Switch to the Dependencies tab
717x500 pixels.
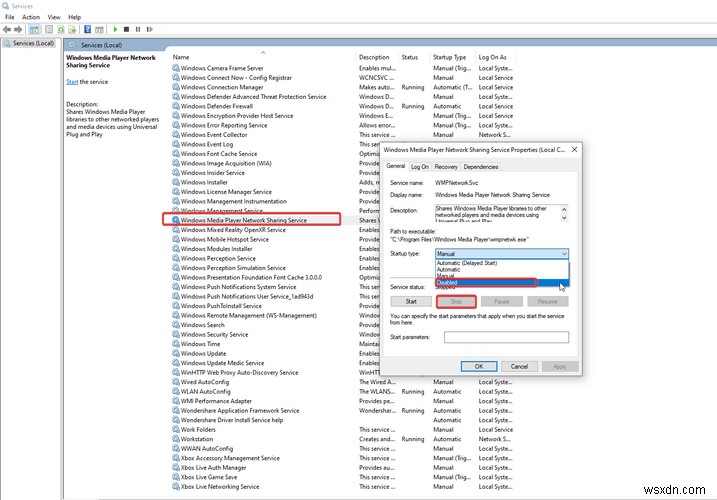(481, 167)
